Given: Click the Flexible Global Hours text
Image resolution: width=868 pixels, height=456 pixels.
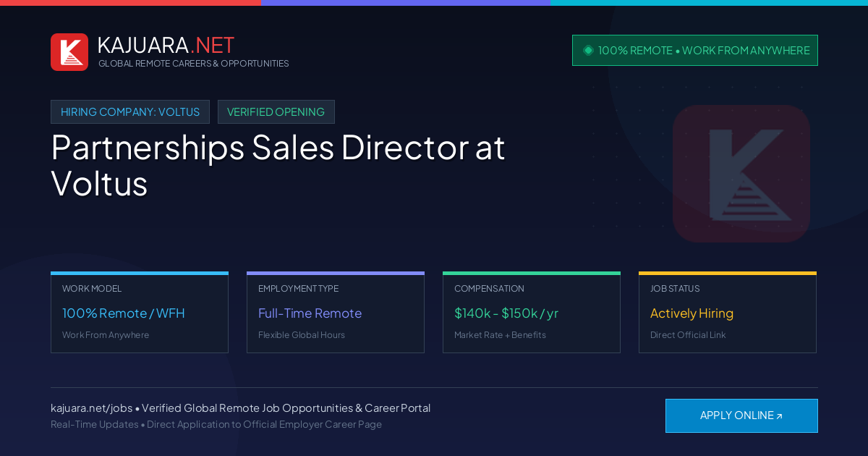Looking at the screenshot, I should [302, 335].
